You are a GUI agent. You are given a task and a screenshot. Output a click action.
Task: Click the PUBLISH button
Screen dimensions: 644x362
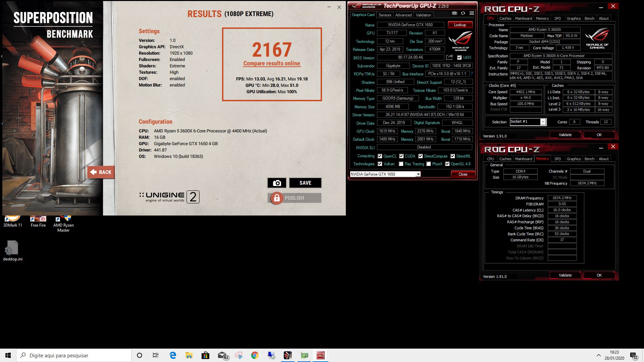point(294,198)
